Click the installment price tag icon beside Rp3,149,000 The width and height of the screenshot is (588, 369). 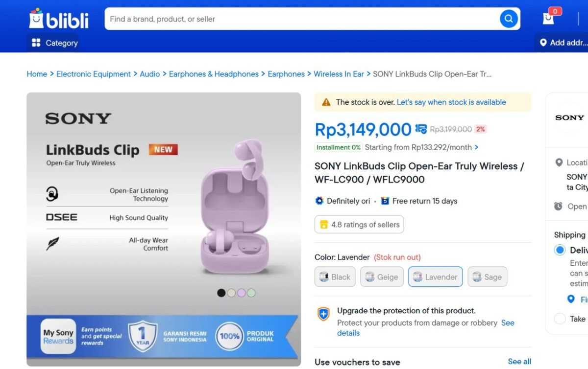point(420,129)
